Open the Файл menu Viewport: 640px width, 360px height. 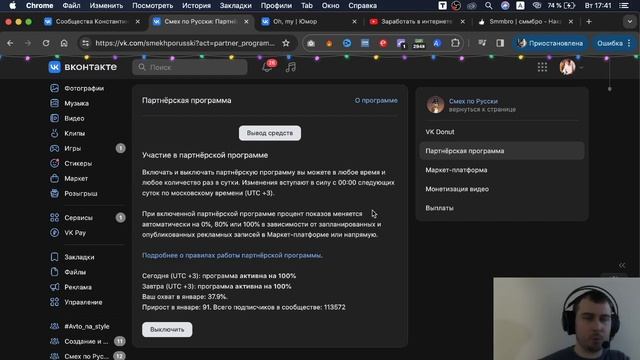(71, 5)
